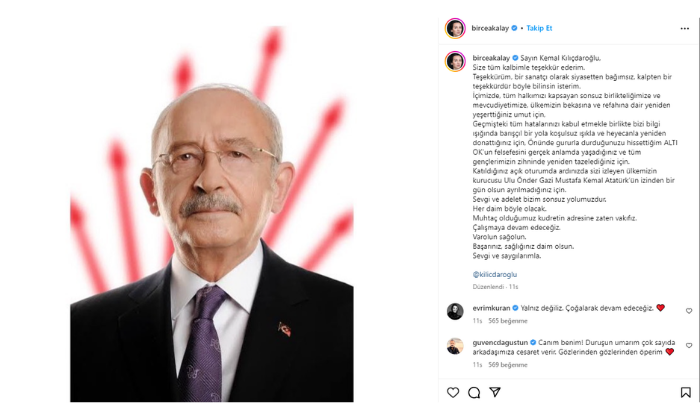
Task: Click the evrimkuran username in comments
Action: tap(491, 308)
